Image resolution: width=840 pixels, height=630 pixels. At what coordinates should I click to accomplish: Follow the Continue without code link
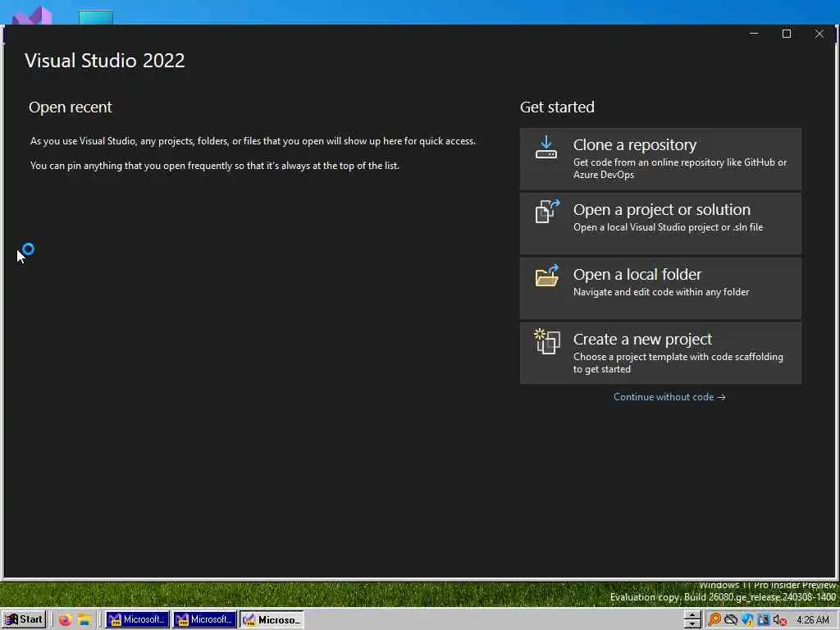coord(669,397)
